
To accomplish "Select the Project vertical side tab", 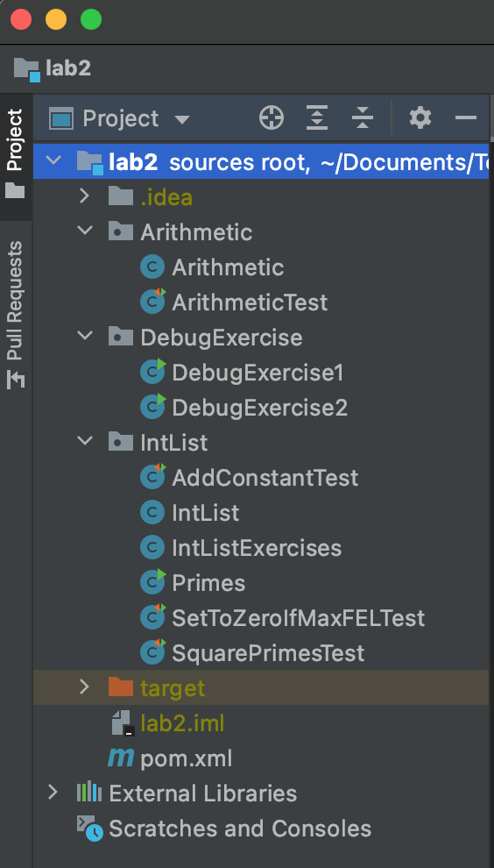I will [15, 154].
